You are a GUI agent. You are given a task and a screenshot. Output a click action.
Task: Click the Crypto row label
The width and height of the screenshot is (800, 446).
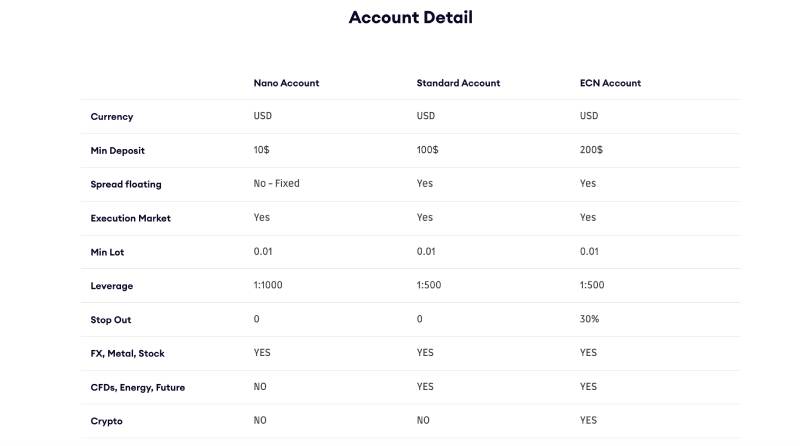[x=106, y=421]
